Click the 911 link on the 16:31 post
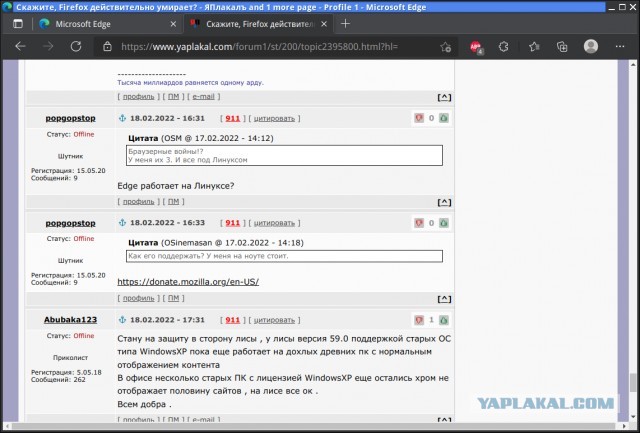This screenshot has width=640, height=433. point(233,118)
